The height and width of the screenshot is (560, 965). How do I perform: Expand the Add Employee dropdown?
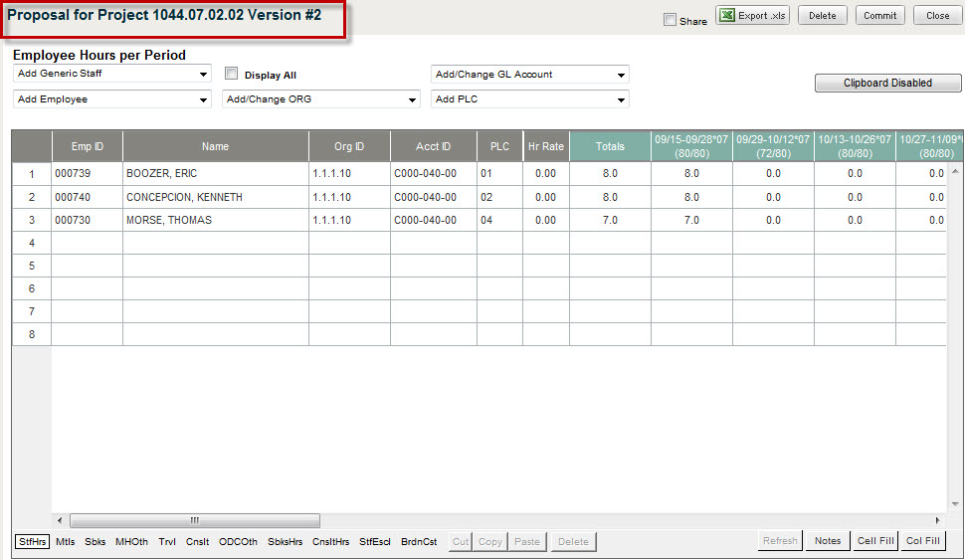point(111,99)
